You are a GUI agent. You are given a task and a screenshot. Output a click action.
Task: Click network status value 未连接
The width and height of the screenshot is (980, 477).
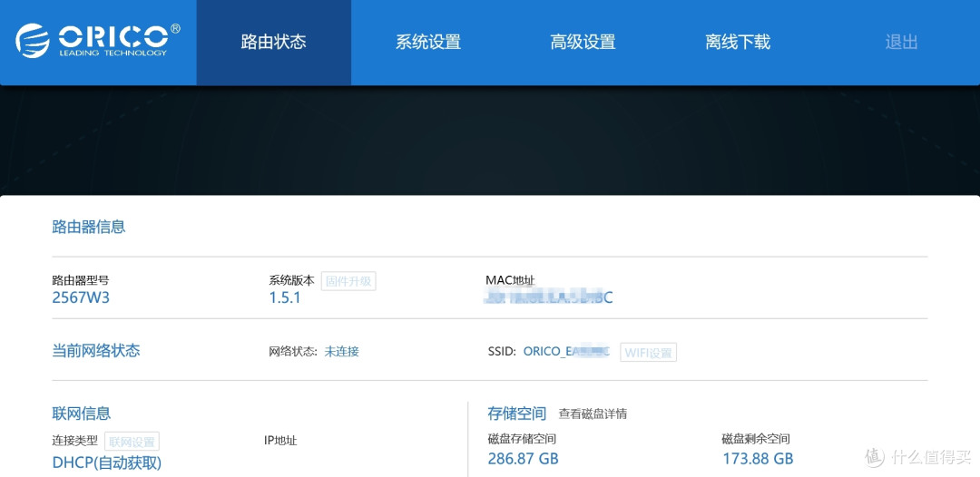tap(341, 352)
